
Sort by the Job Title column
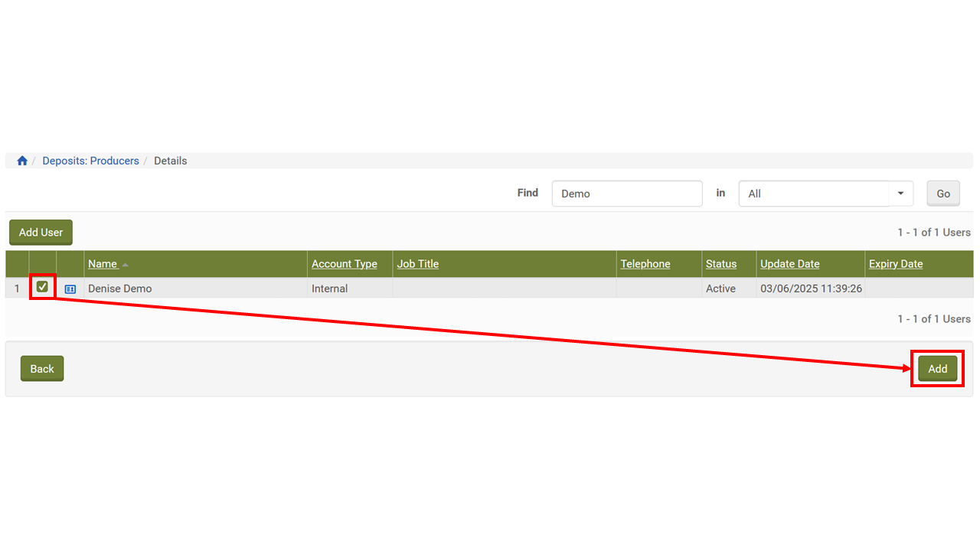[x=417, y=264]
